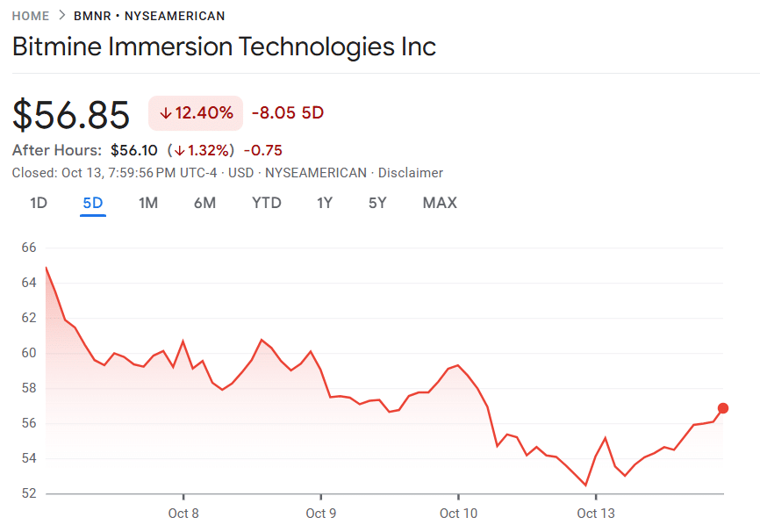Select the 5Y time range
The width and height of the screenshot is (760, 532).
pos(377,202)
